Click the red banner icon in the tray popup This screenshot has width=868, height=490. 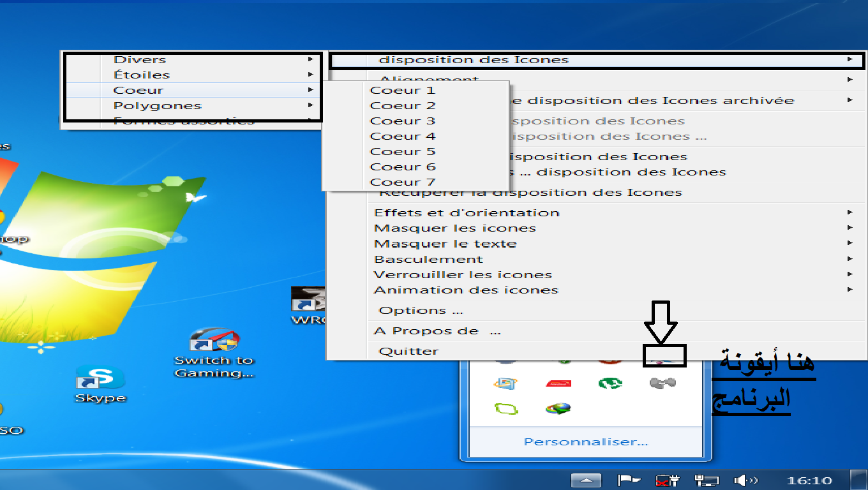click(558, 384)
